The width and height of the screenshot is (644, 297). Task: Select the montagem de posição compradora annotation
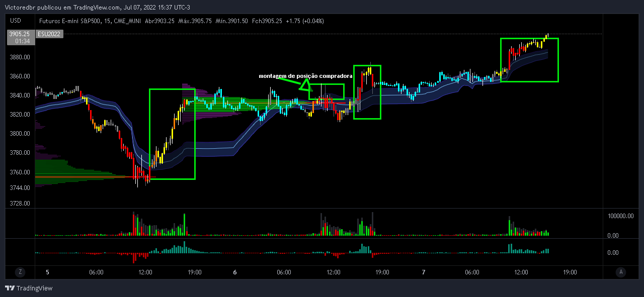[305, 76]
